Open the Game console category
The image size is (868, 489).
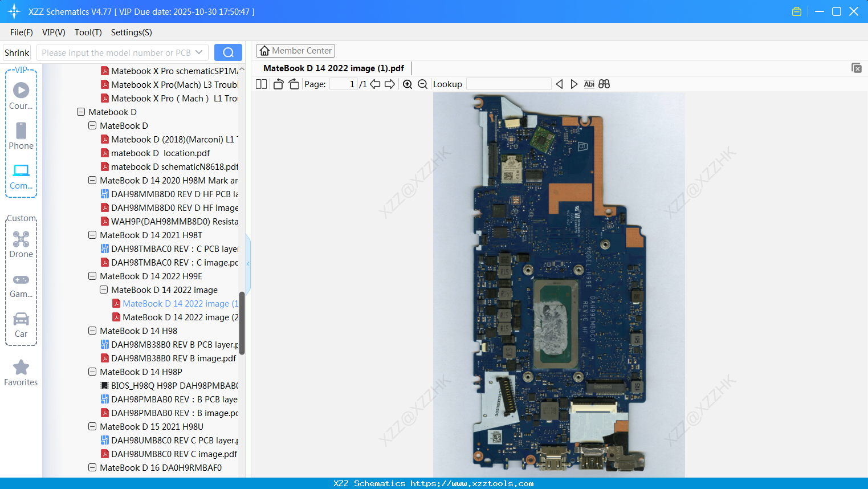tap(21, 286)
